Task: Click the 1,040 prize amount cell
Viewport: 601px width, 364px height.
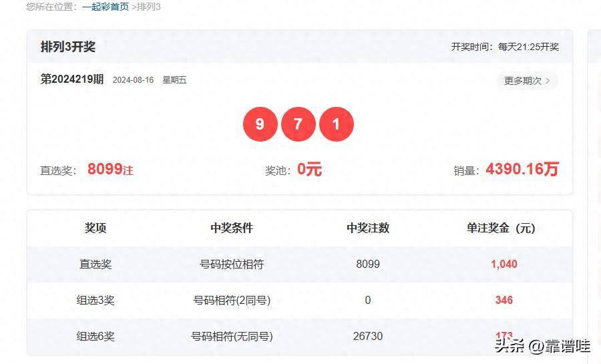Action: [x=504, y=264]
